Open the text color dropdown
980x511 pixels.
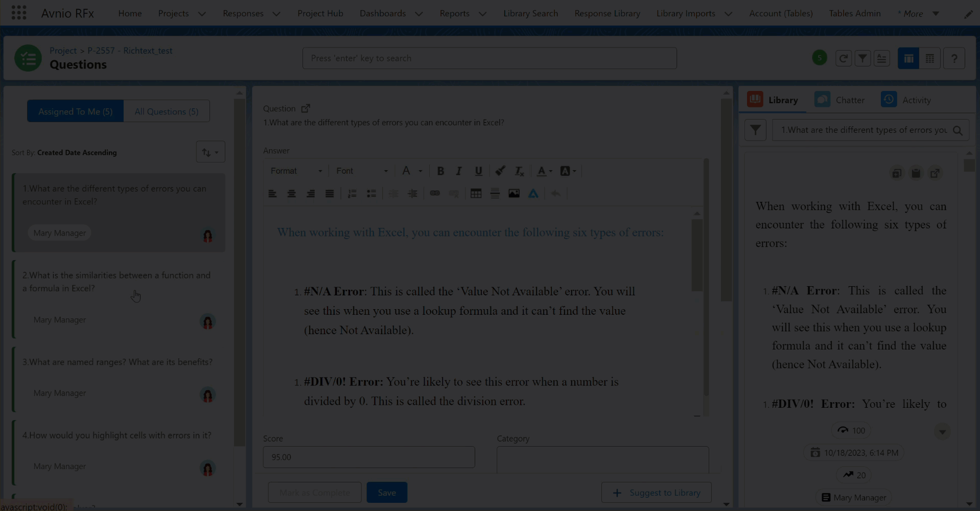[x=544, y=171]
